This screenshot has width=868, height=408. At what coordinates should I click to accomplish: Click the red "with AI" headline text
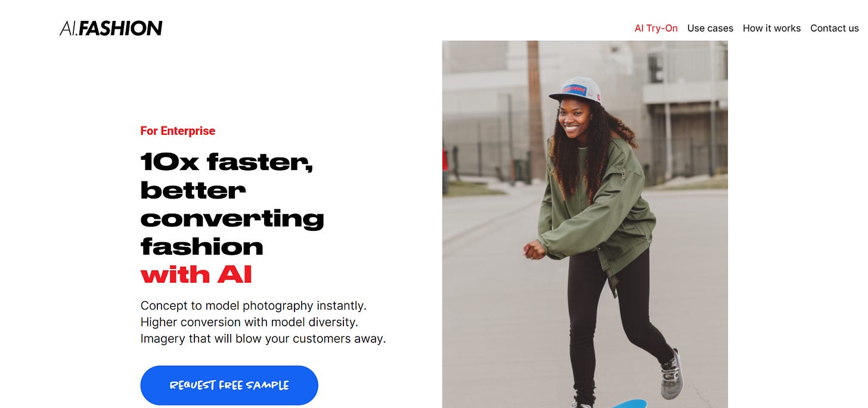(196, 275)
